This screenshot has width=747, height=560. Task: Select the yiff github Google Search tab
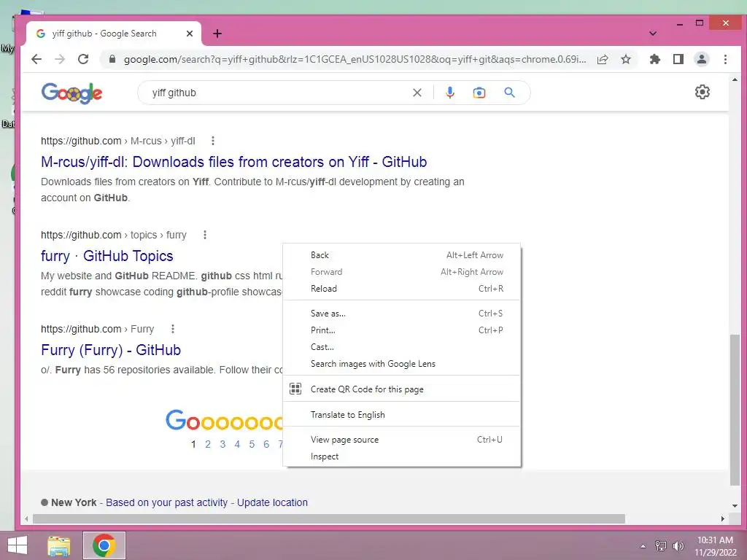(113, 34)
